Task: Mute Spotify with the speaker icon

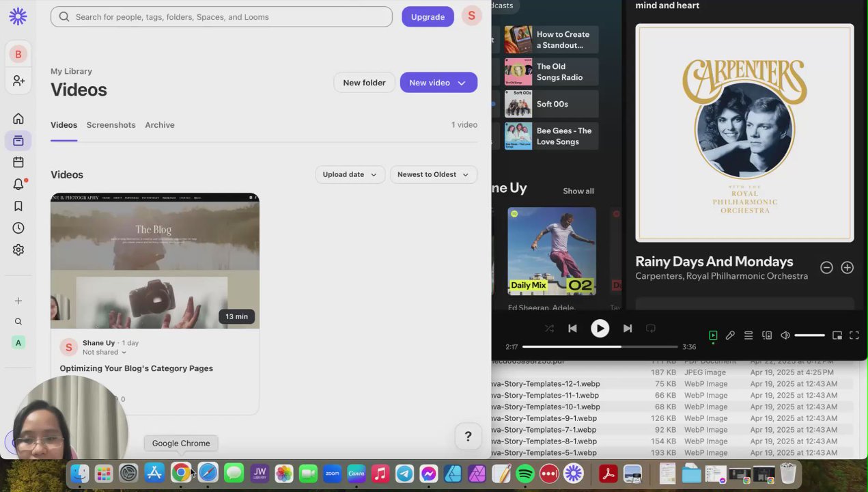Action: pyautogui.click(x=785, y=336)
